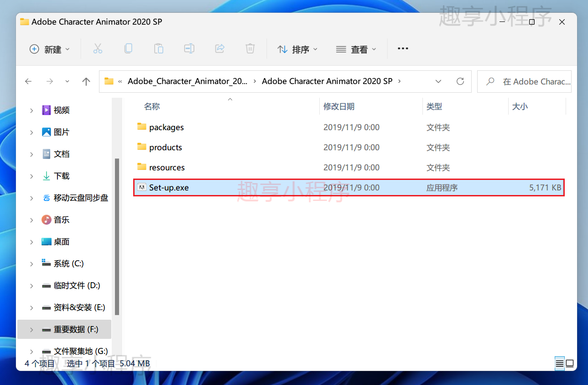The width and height of the screenshot is (588, 385).
Task: Click the Set-up.exe Adobe icon
Action: pyautogui.click(x=142, y=187)
